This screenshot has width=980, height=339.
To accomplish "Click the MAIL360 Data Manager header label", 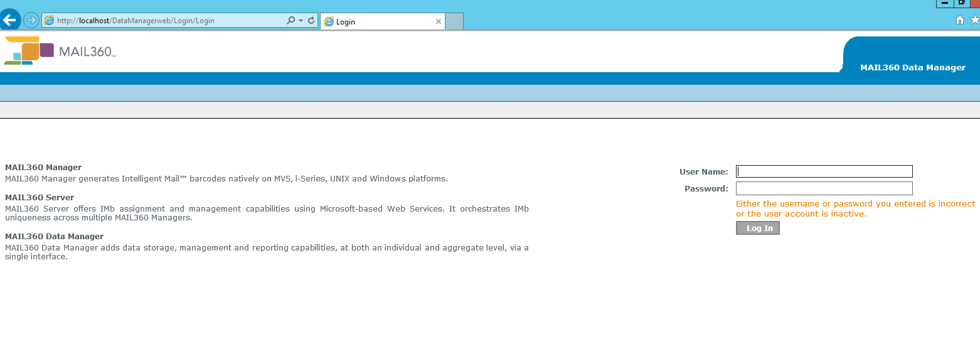I will [912, 68].
